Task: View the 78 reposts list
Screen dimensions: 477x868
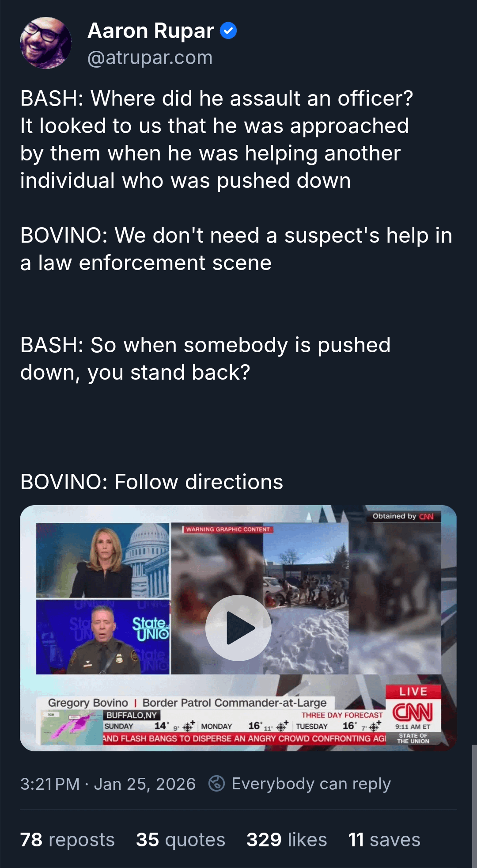Action: pos(67,840)
